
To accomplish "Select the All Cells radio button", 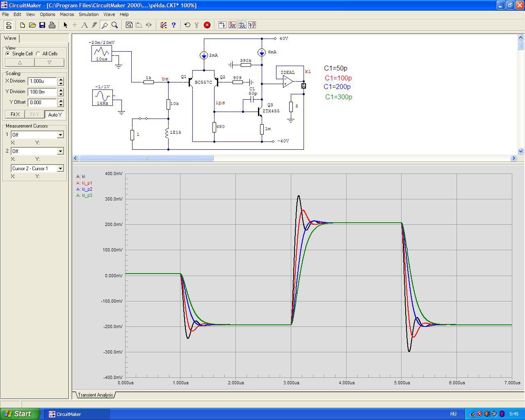I will click(38, 54).
